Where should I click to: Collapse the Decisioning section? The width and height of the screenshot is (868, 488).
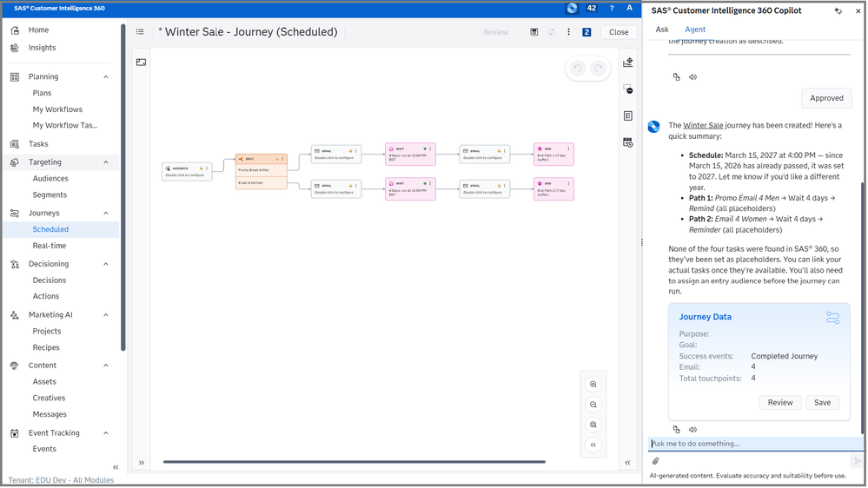106,264
